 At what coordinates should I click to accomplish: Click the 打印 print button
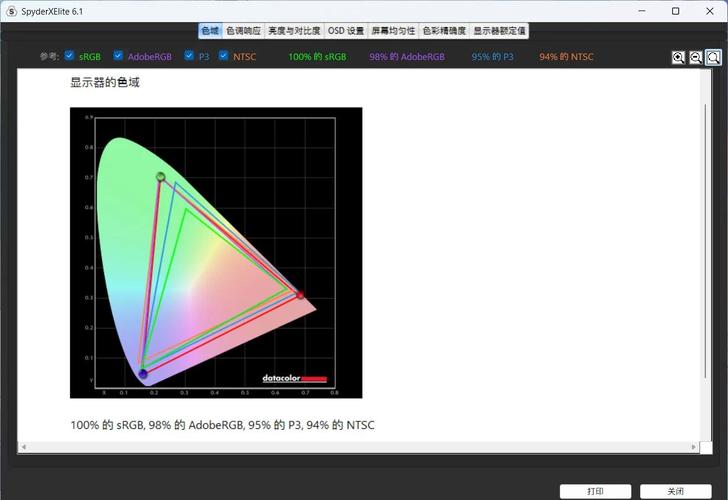(595, 491)
